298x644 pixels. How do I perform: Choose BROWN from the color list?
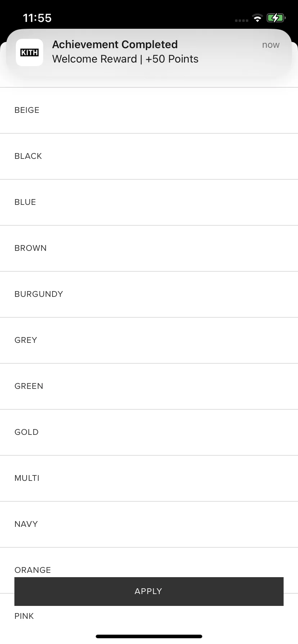click(149, 248)
